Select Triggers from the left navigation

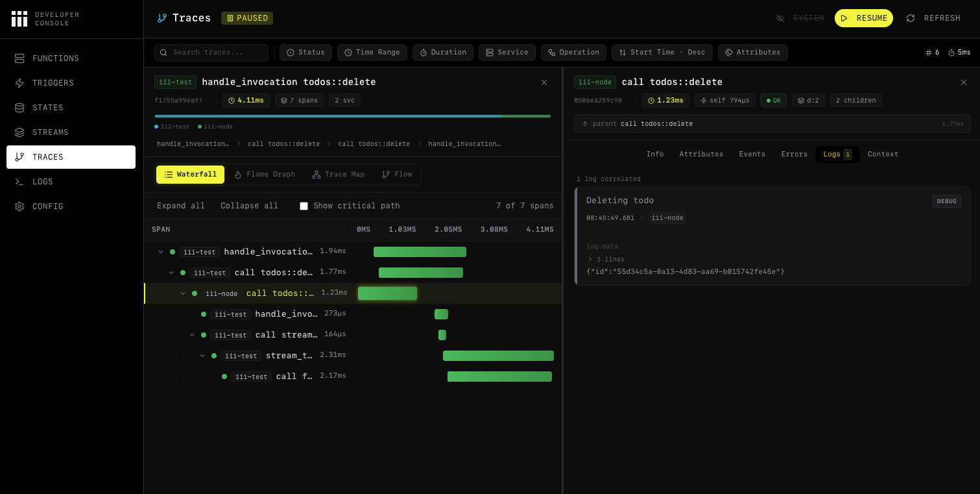[x=51, y=82]
